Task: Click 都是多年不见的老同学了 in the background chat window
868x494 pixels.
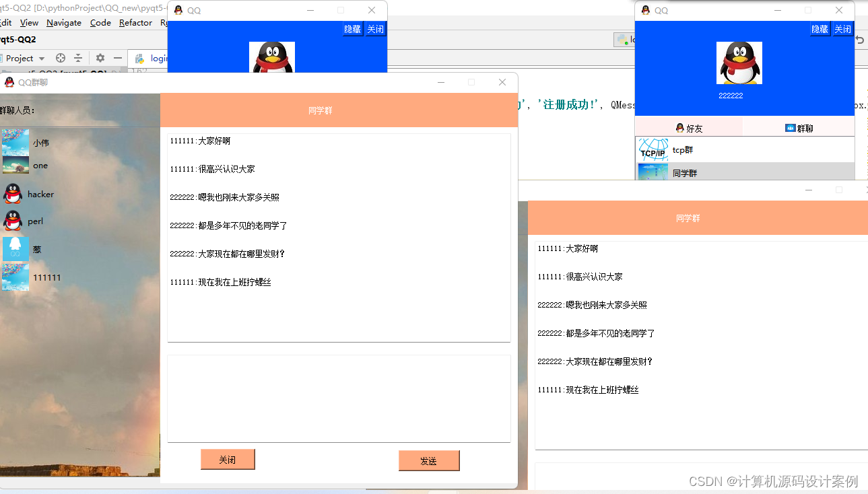Action: (610, 333)
